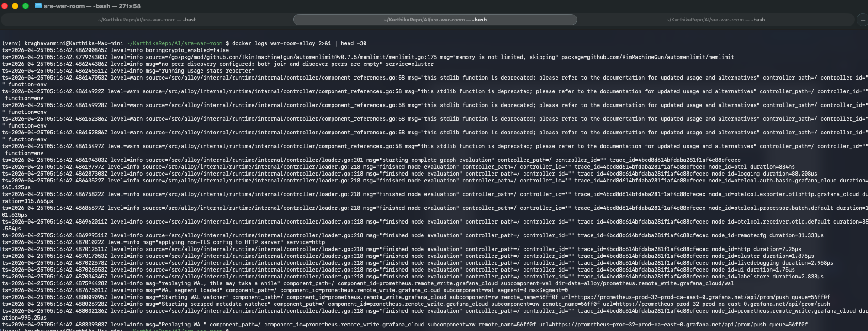
Task: Click 'segment=0 maxSegment=0' text
Action: point(533,290)
